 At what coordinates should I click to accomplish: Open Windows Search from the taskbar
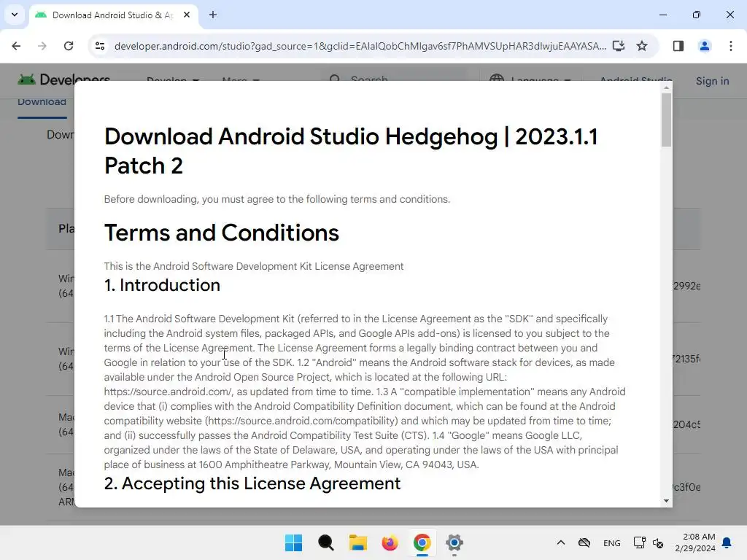pos(326,542)
